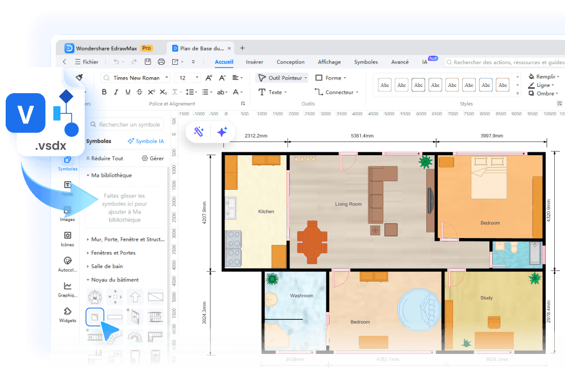Open the Icônes sidebar panel
Image resolution: width=565 pixels, height=392 pixels.
(68, 239)
